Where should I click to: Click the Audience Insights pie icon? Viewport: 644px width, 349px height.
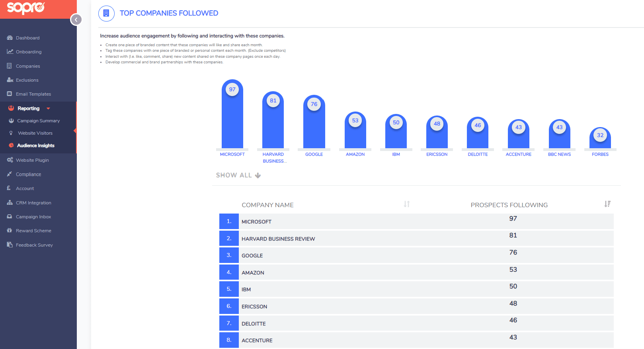click(11, 145)
